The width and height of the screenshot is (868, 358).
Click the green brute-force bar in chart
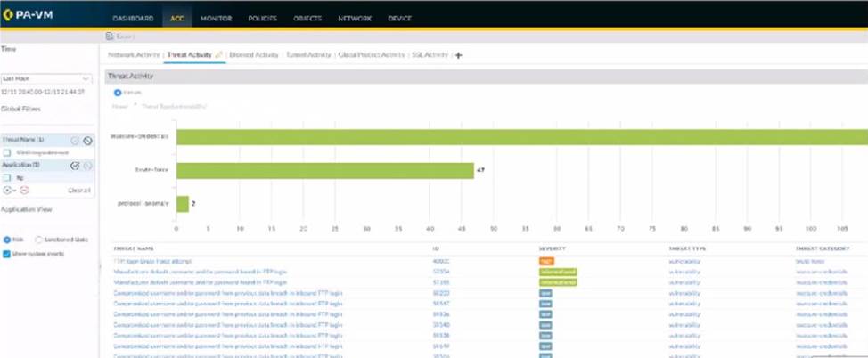(x=324, y=170)
